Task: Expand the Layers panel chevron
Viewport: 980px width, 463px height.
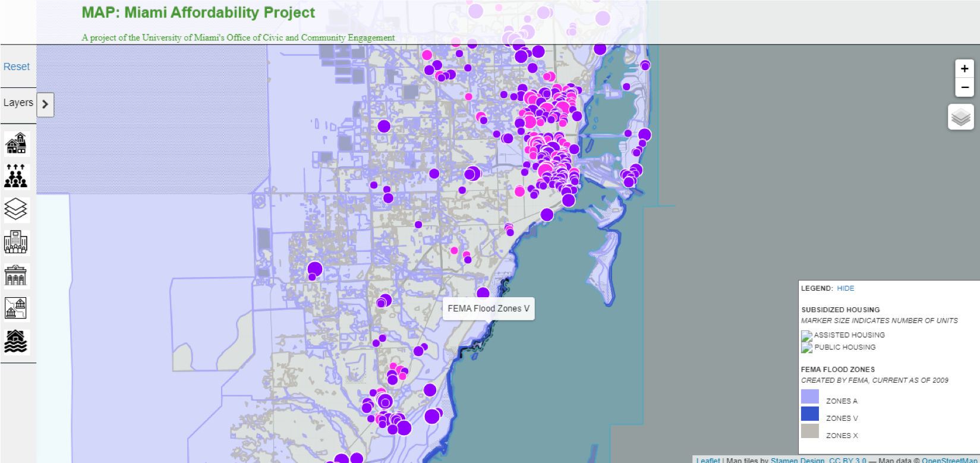Action: (x=45, y=105)
